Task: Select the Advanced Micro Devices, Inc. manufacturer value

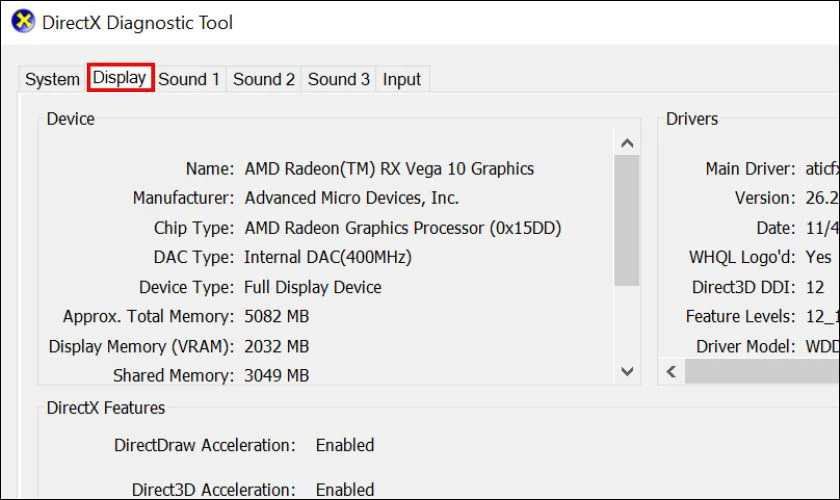Action: (x=351, y=198)
